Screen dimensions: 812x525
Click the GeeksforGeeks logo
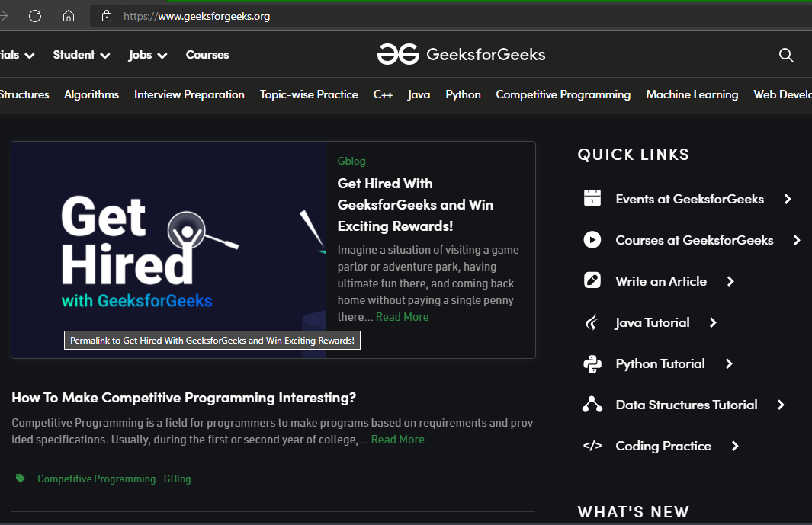[461, 54]
